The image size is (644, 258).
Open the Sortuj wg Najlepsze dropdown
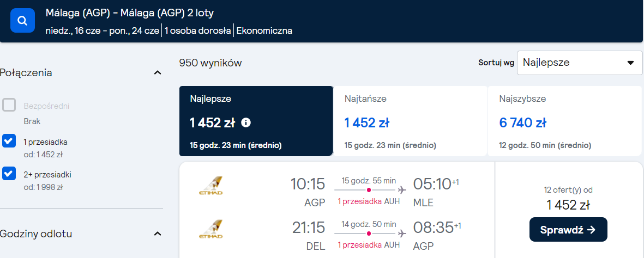[580, 63]
